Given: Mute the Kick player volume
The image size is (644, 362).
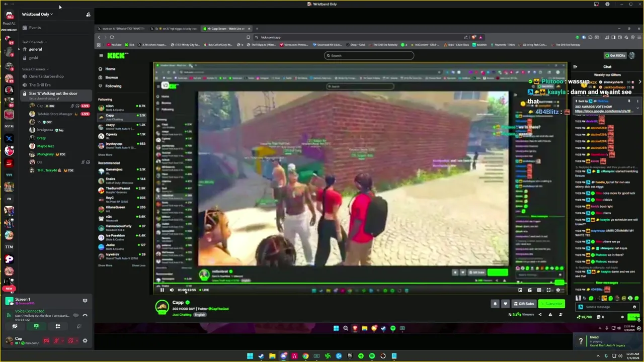Looking at the screenshot, I should tap(172, 290).
